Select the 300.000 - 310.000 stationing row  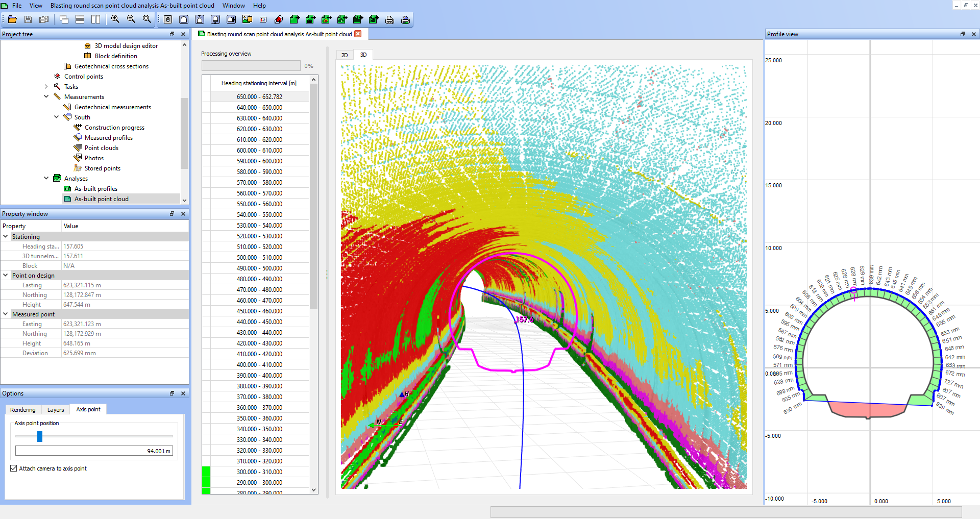[259, 472]
